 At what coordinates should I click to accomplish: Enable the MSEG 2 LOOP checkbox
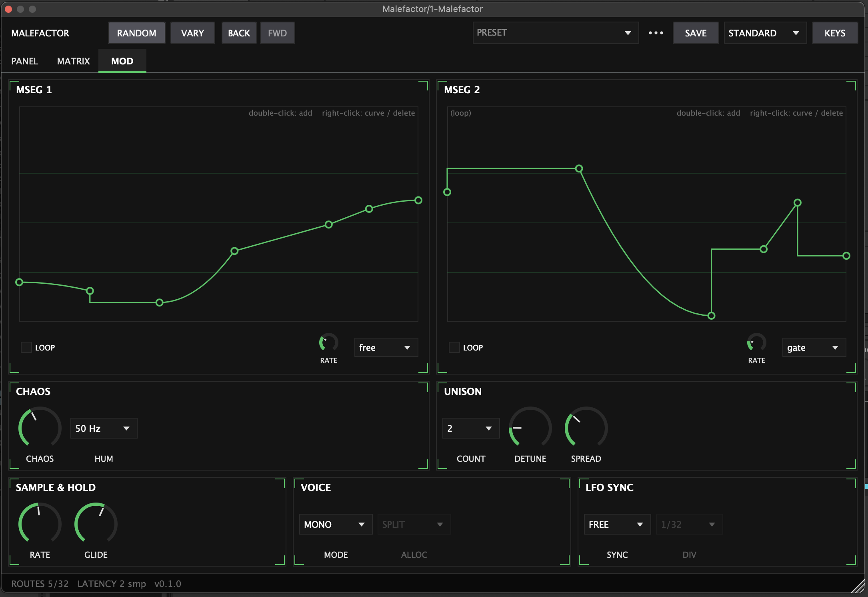pyautogui.click(x=454, y=347)
